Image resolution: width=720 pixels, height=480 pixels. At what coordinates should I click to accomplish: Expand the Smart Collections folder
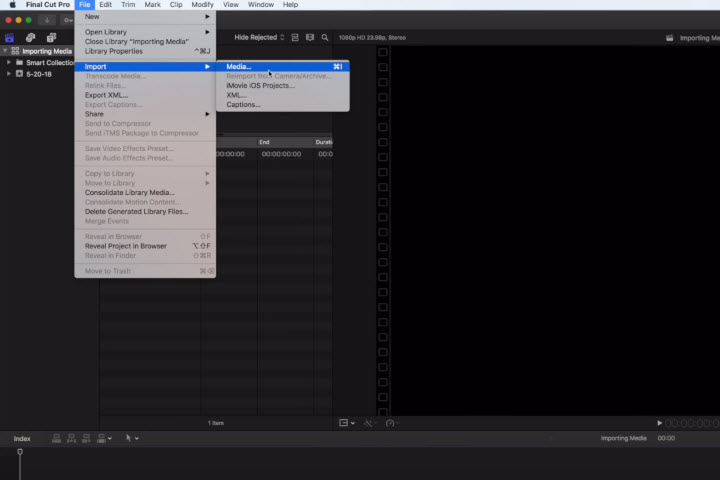[x=9, y=62]
